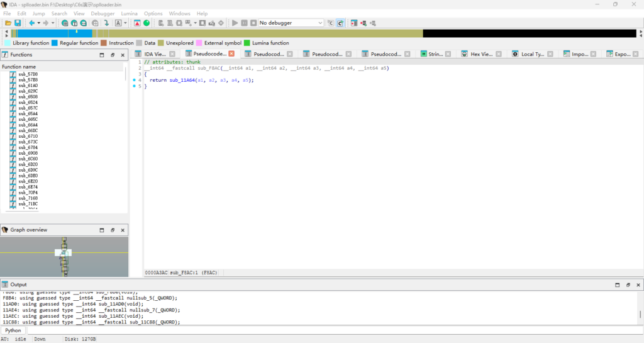Open the Lumina menu
This screenshot has width=644, height=343.
click(x=129, y=14)
